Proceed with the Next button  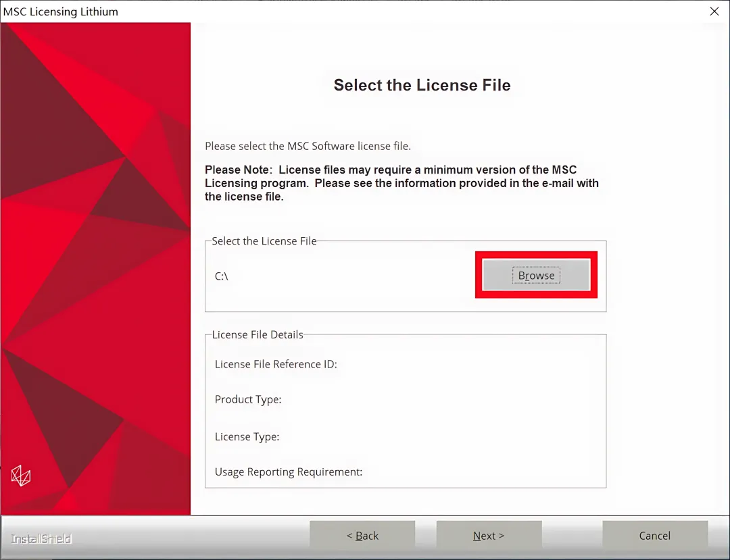(x=489, y=536)
